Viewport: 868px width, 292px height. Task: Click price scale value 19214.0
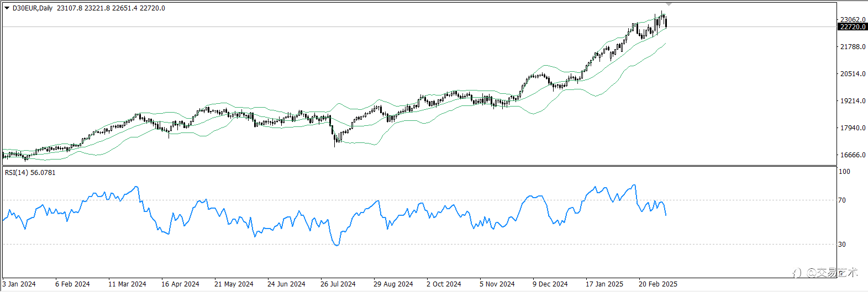point(853,101)
